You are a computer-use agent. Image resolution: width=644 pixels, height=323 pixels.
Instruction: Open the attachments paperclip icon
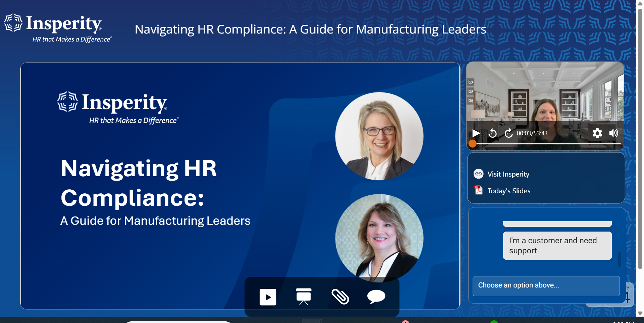(x=340, y=297)
